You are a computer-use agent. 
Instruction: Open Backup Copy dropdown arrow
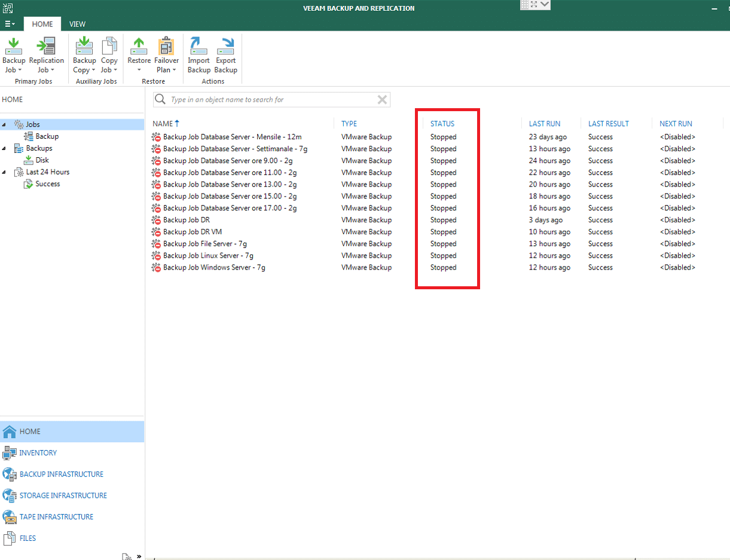93,71
